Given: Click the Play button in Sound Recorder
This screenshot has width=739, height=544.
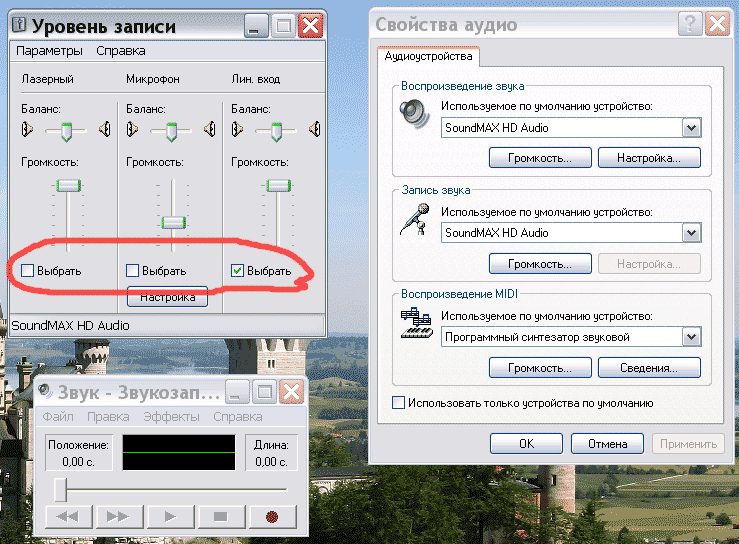Looking at the screenshot, I should coord(170,516).
